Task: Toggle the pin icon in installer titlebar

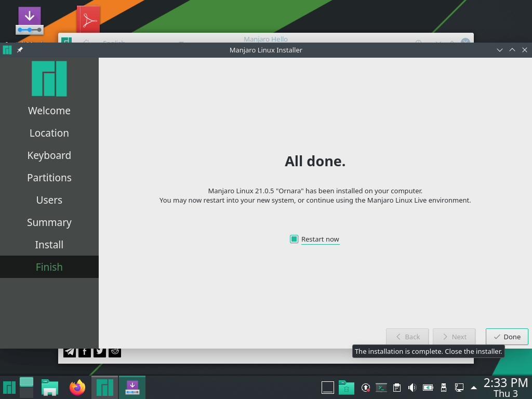Action: 20,50
